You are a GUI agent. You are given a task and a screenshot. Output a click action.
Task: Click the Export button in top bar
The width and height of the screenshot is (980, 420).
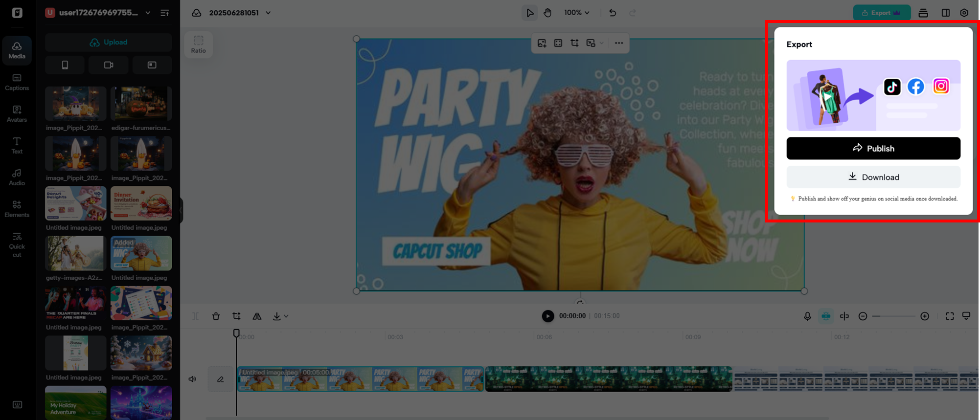click(x=882, y=13)
